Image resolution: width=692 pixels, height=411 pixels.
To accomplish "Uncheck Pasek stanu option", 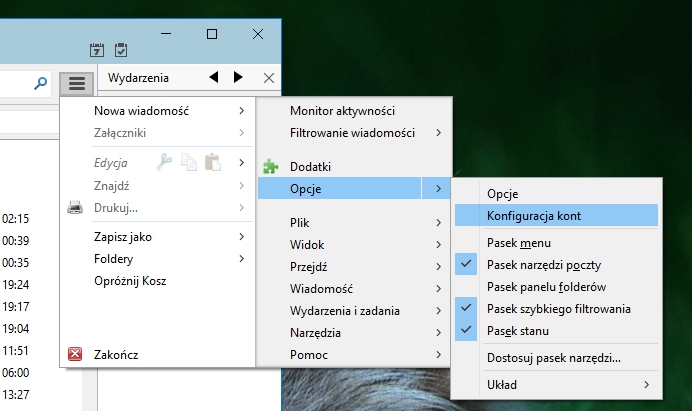I will pyautogui.click(x=516, y=331).
